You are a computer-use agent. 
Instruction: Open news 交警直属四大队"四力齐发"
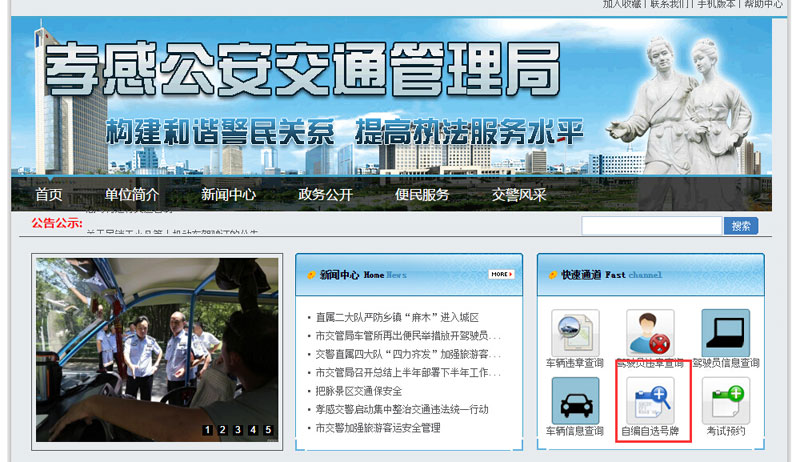408,354
